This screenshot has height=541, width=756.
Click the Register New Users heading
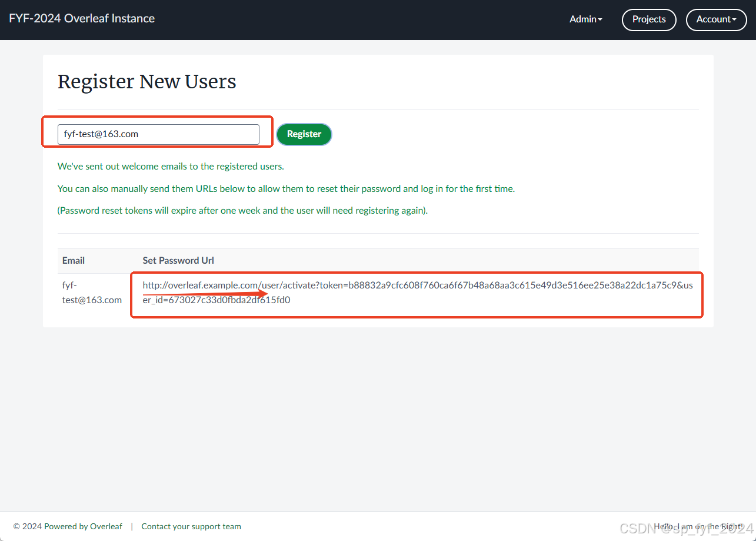[147, 82]
